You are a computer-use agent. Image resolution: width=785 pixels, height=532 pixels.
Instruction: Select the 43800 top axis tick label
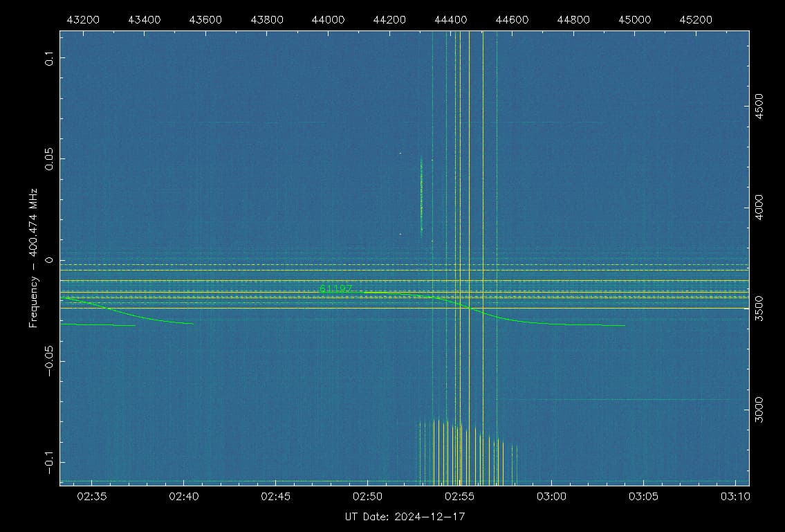[x=267, y=19]
